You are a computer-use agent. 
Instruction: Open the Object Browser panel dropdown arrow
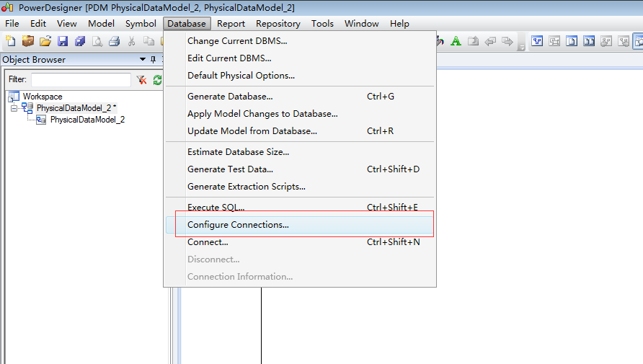143,59
